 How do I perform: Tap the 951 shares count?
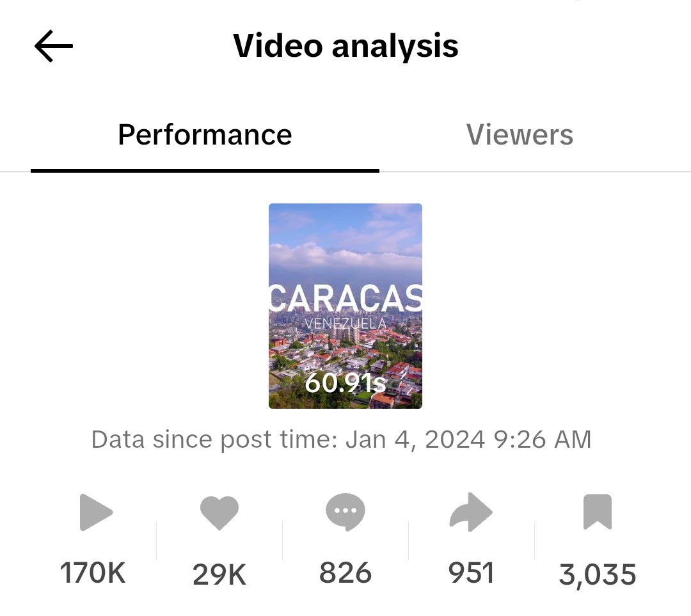pyautogui.click(x=471, y=573)
